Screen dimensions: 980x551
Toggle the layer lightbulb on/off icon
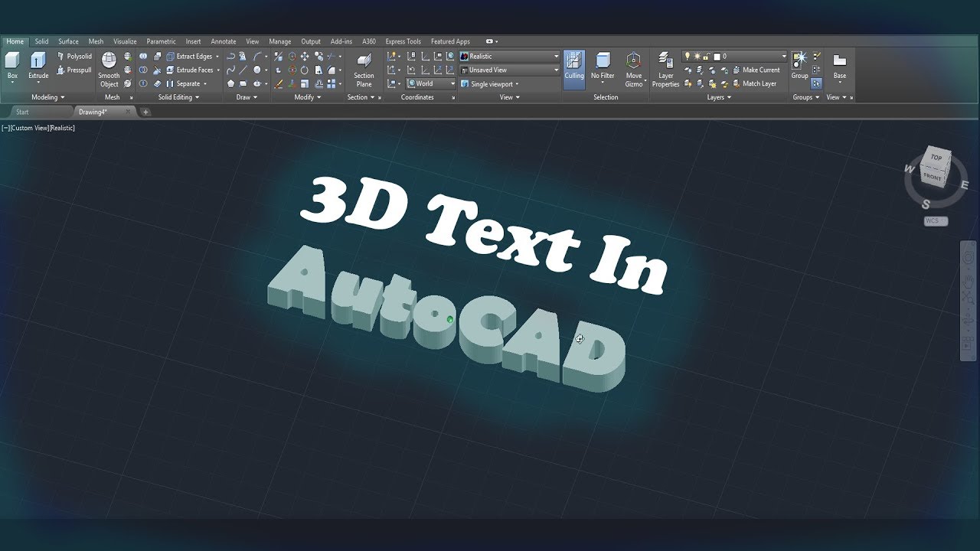[688, 57]
